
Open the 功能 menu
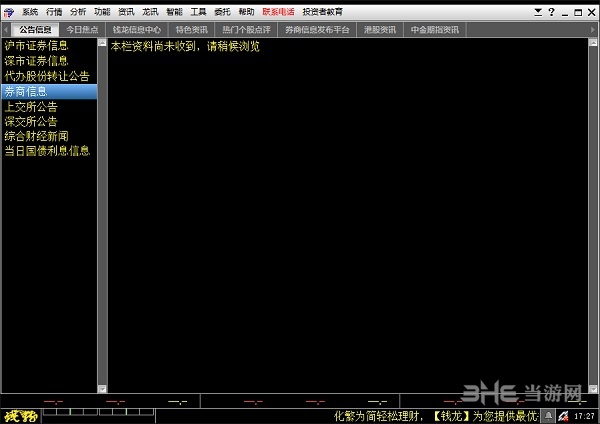(x=102, y=12)
